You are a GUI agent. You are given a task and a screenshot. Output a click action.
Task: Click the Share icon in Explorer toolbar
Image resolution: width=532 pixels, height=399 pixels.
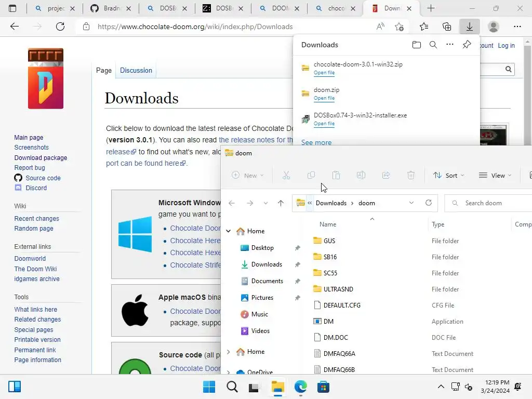click(x=386, y=175)
